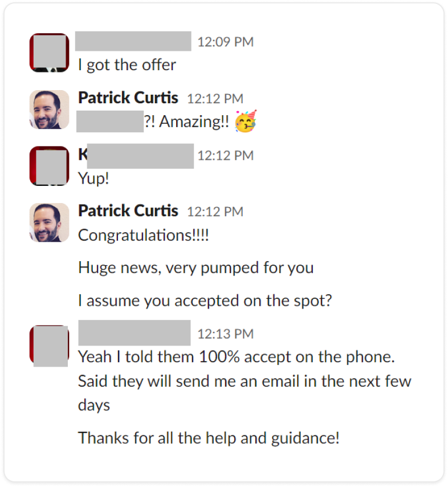
Task: Click the 12:12 PM timestamp above Congratulations
Action: 215,212
